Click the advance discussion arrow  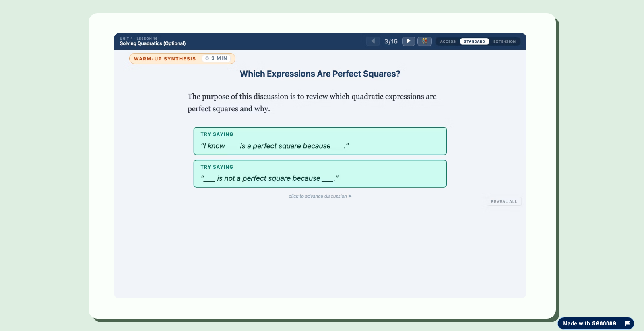(x=350, y=196)
